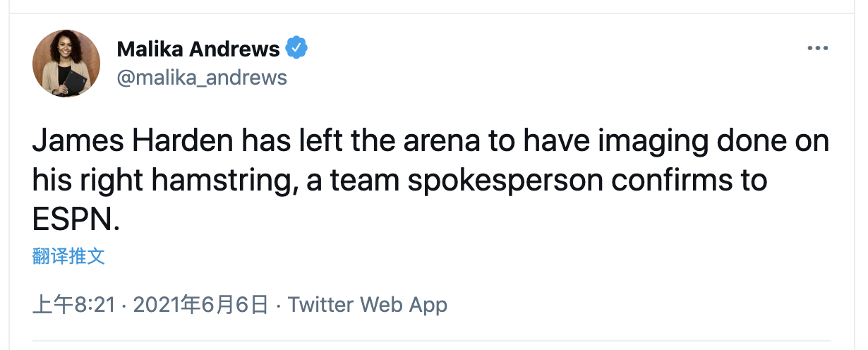Open Malika Andrews' profile picture
This screenshot has height=350, width=868.
pos(66,64)
